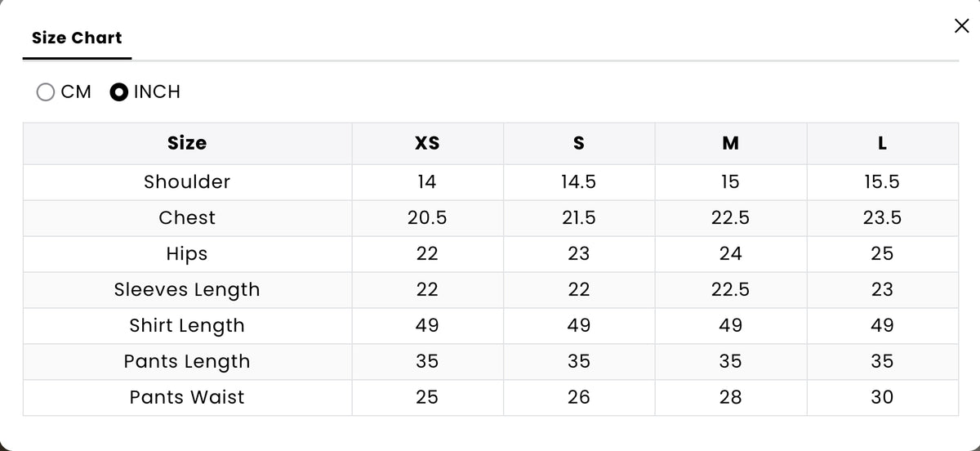Click the 15.5 shoulder value for L
980x451 pixels.
882,181
